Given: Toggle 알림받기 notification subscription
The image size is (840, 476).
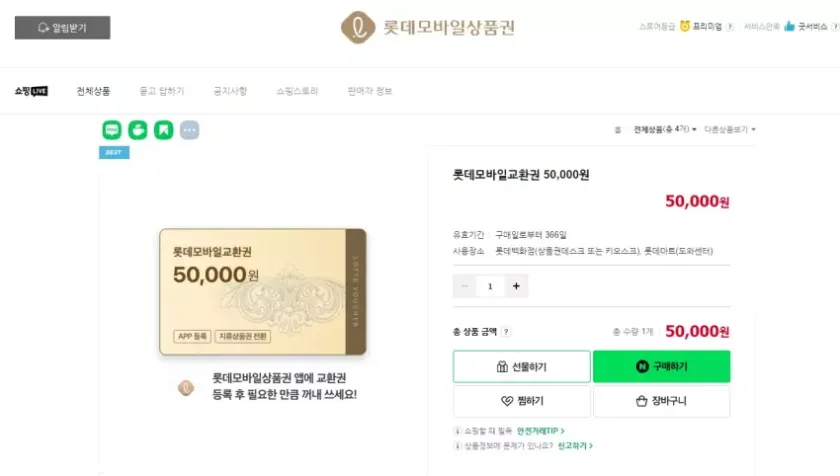Looking at the screenshot, I should [62, 28].
